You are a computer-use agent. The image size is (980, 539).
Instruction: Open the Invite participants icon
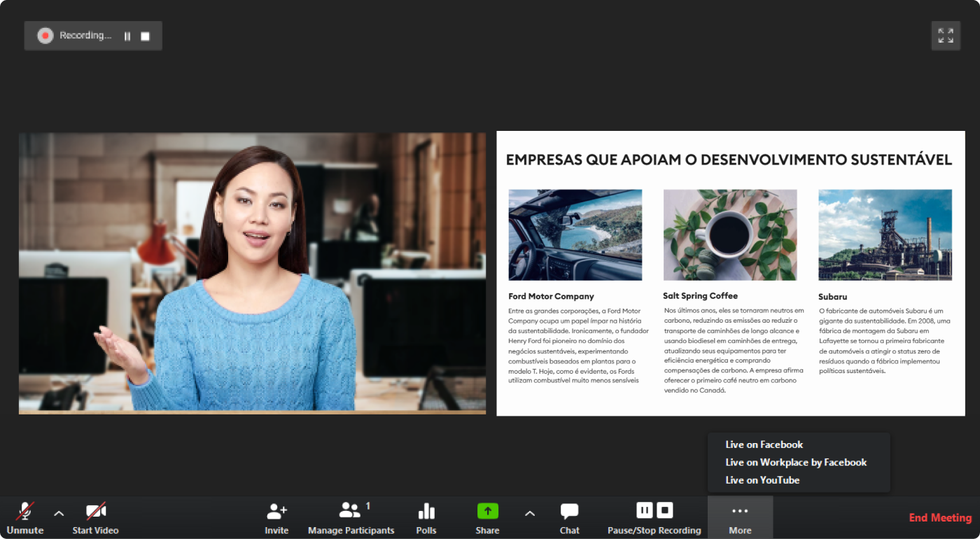277,511
